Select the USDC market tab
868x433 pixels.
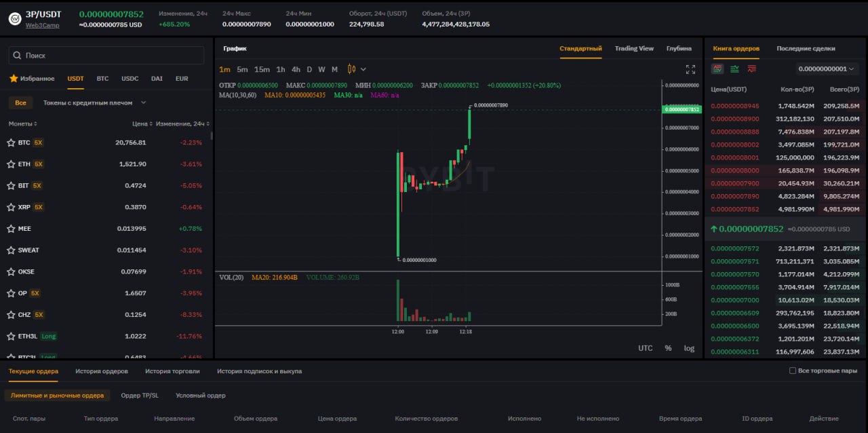[130, 79]
